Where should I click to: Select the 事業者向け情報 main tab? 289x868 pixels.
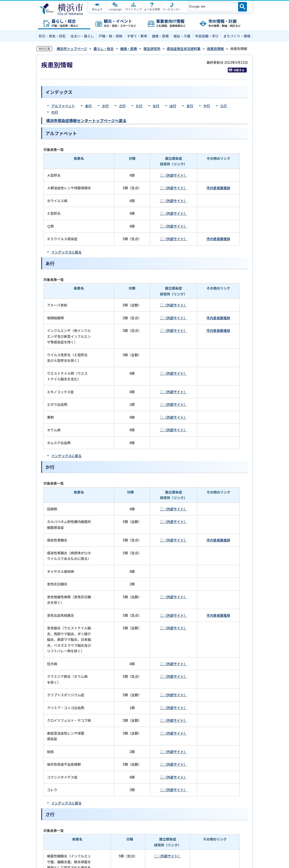[x=167, y=23]
